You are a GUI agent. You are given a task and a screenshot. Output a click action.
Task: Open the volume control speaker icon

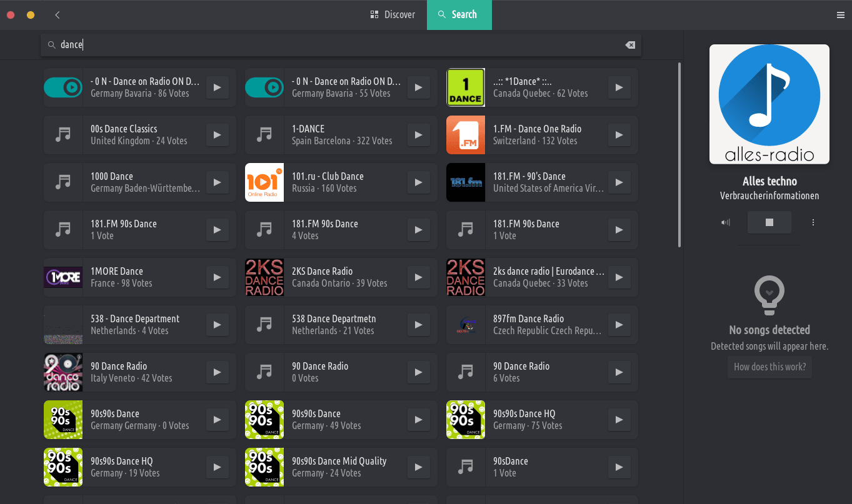pyautogui.click(x=726, y=222)
